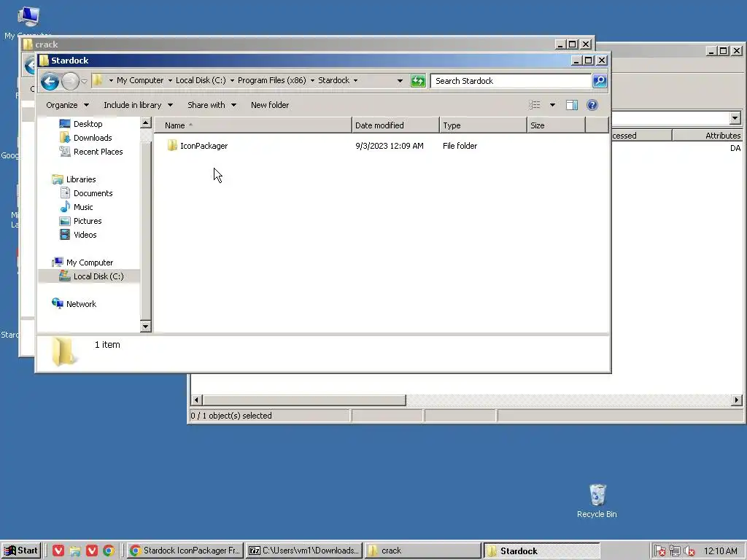This screenshot has width=747, height=560.
Task: Open the Include in library menu
Action: point(138,105)
